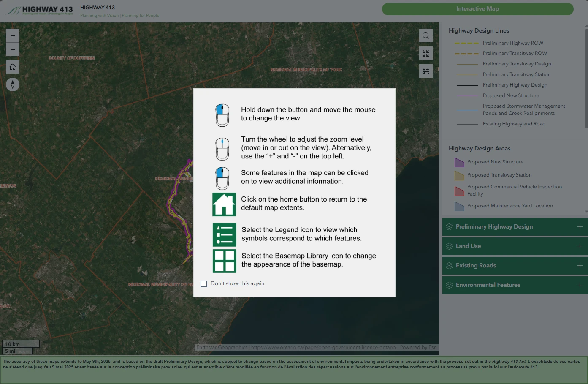Open the map search magnifier tool
Viewport: 588px width, 384px height.
tap(426, 35)
